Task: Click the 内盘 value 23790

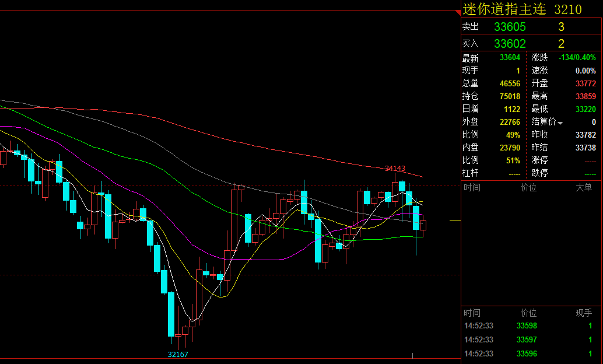Action: pyautogui.click(x=510, y=148)
